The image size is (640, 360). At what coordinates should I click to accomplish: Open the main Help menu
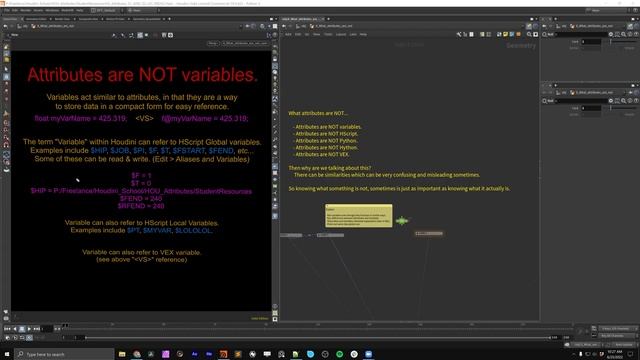point(80,10)
